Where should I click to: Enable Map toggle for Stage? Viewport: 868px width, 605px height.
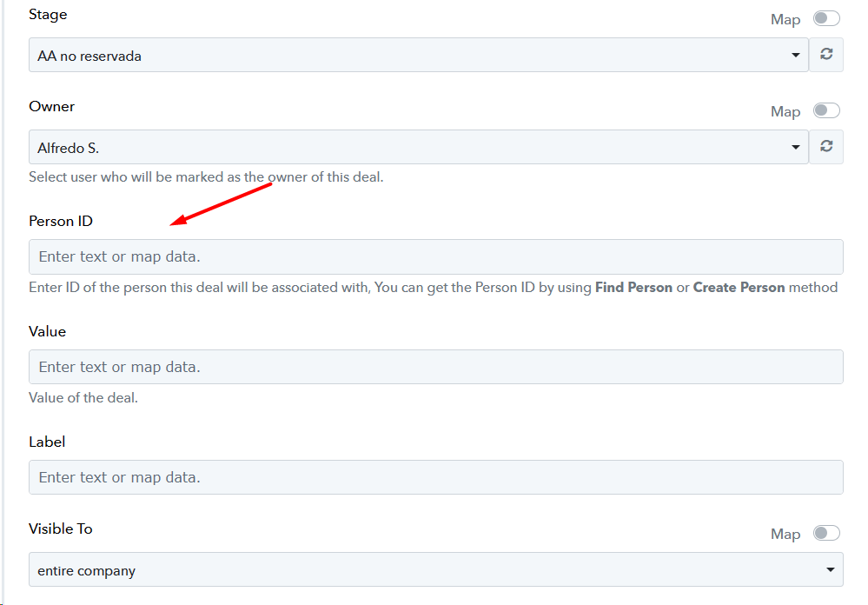coord(826,18)
